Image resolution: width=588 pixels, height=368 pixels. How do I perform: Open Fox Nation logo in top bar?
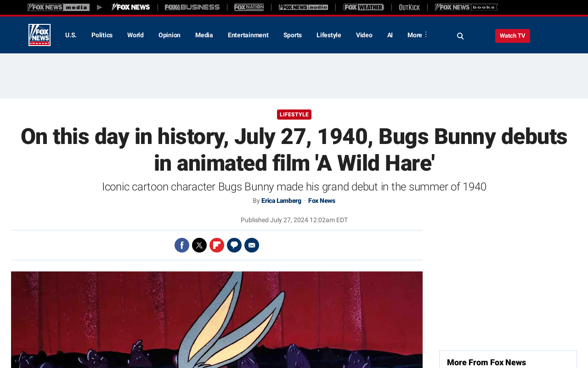(249, 7)
